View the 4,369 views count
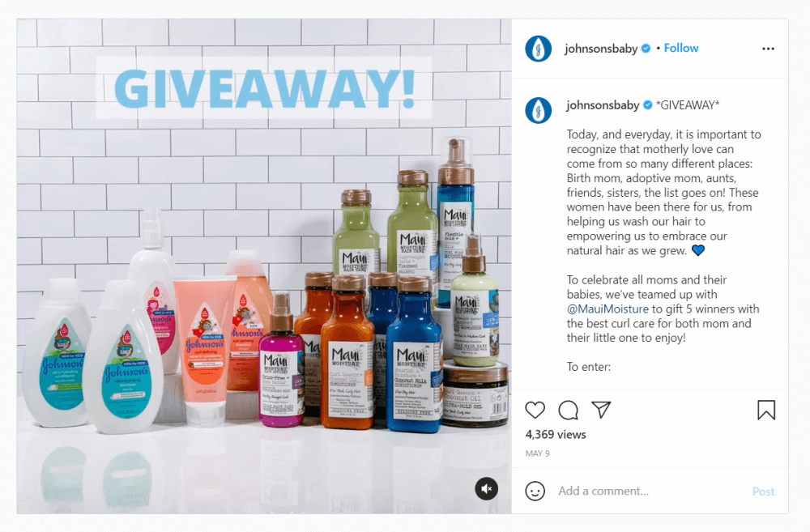The height and width of the screenshot is (532, 810). click(556, 434)
